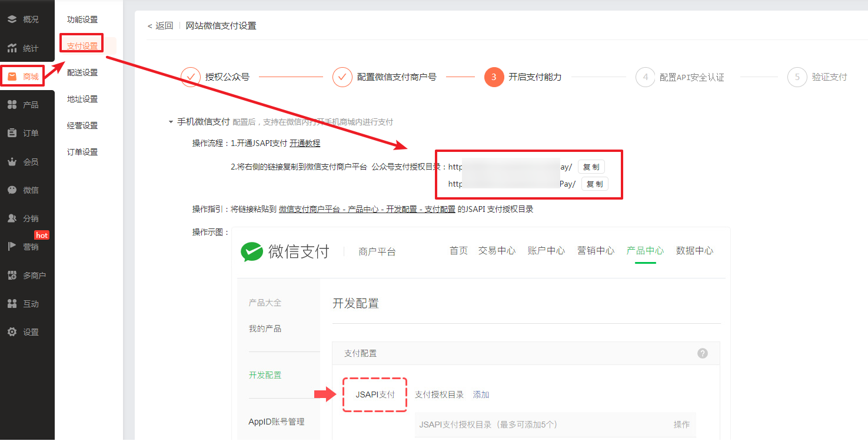Open the 营销 marketing flag icon
The height and width of the screenshot is (441, 868).
coord(12,247)
